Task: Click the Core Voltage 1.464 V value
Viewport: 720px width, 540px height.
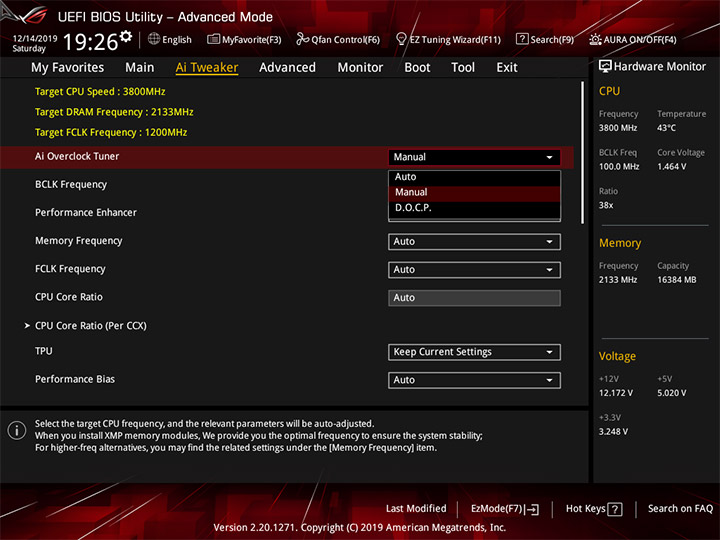Action: coord(672,167)
